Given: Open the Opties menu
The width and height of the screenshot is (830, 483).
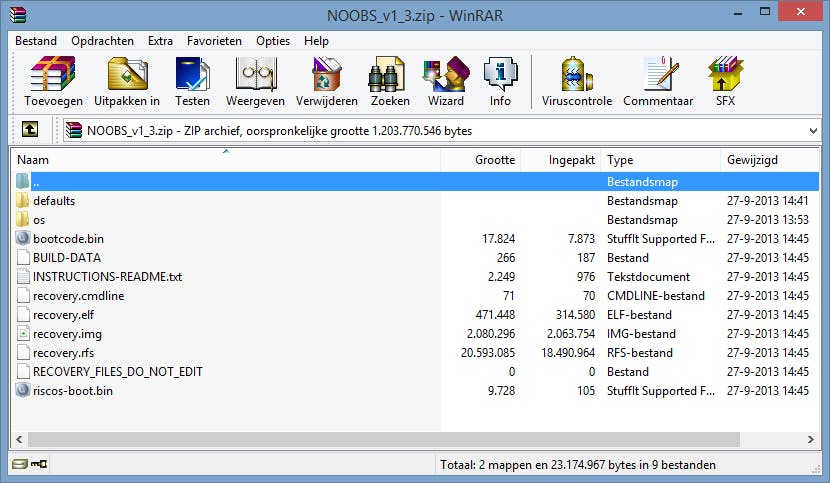Looking at the screenshot, I should click(273, 41).
